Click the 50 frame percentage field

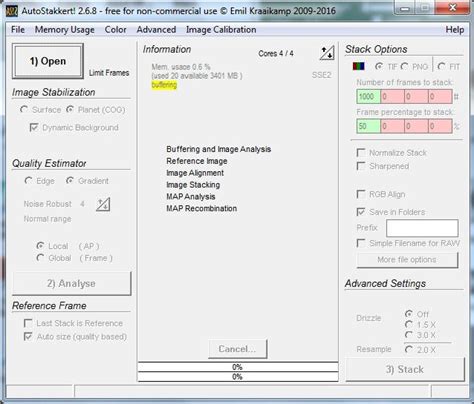click(x=368, y=126)
